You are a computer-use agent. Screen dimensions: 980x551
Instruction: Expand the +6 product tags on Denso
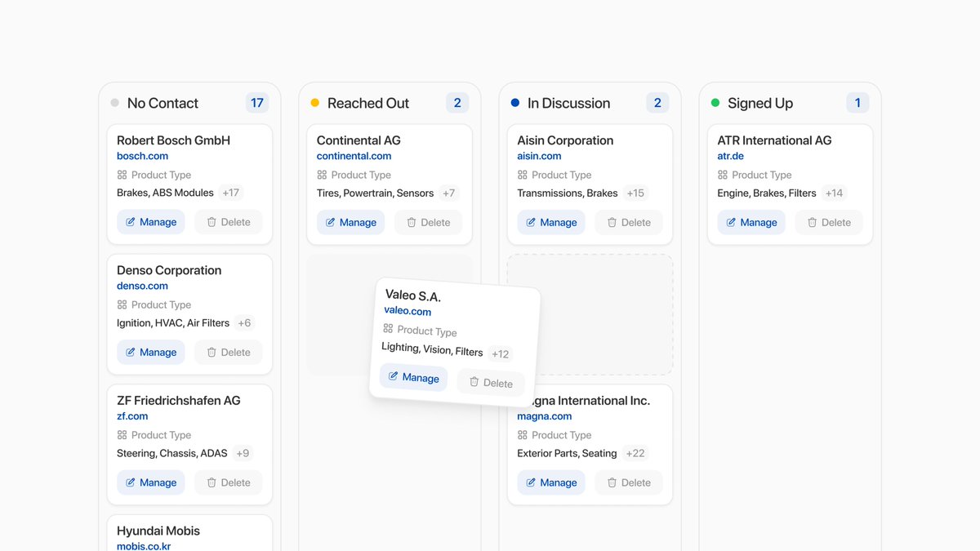pyautogui.click(x=244, y=323)
